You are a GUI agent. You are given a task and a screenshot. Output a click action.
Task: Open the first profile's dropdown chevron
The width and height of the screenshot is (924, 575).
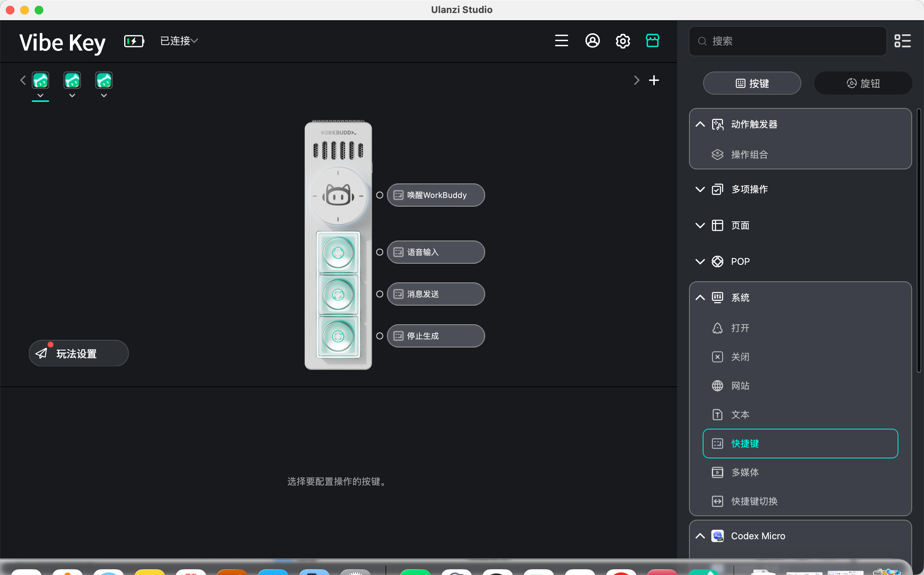coord(40,95)
